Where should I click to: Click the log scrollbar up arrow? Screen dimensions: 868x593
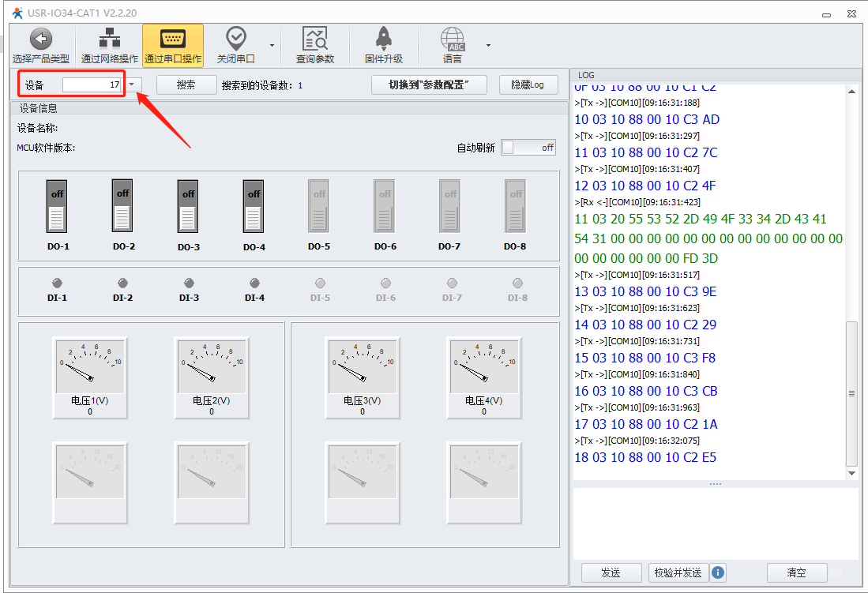pos(852,92)
